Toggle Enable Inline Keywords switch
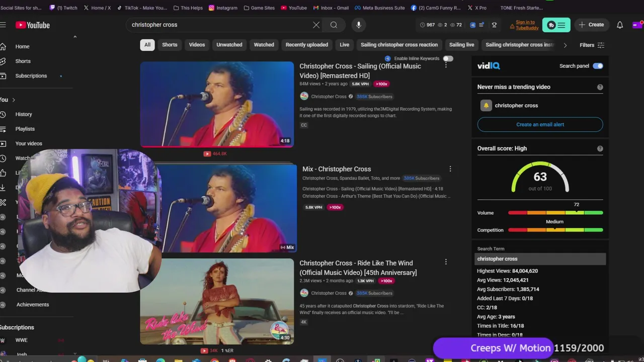644x362 pixels. point(447,58)
